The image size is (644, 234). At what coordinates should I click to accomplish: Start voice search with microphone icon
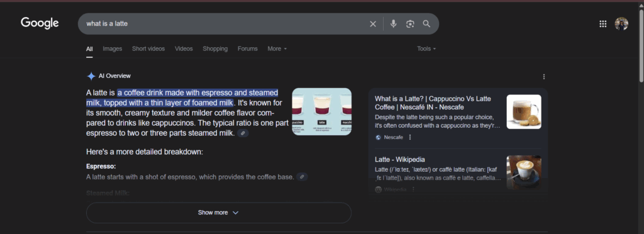(394, 24)
